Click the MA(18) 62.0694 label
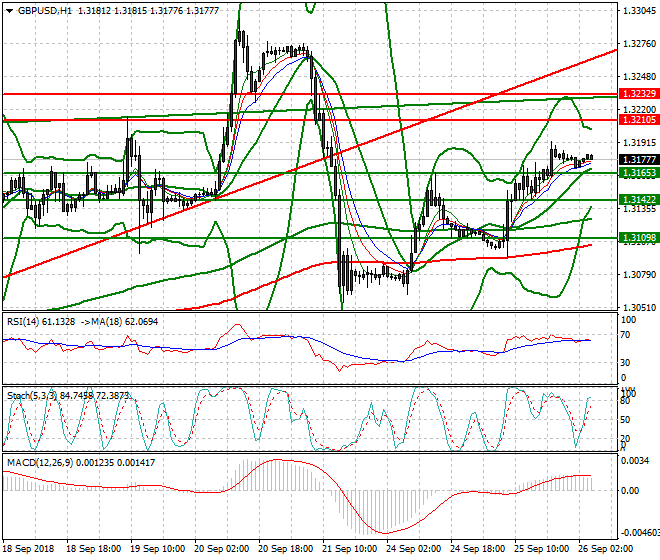This screenshot has width=660, height=560. click(x=124, y=322)
